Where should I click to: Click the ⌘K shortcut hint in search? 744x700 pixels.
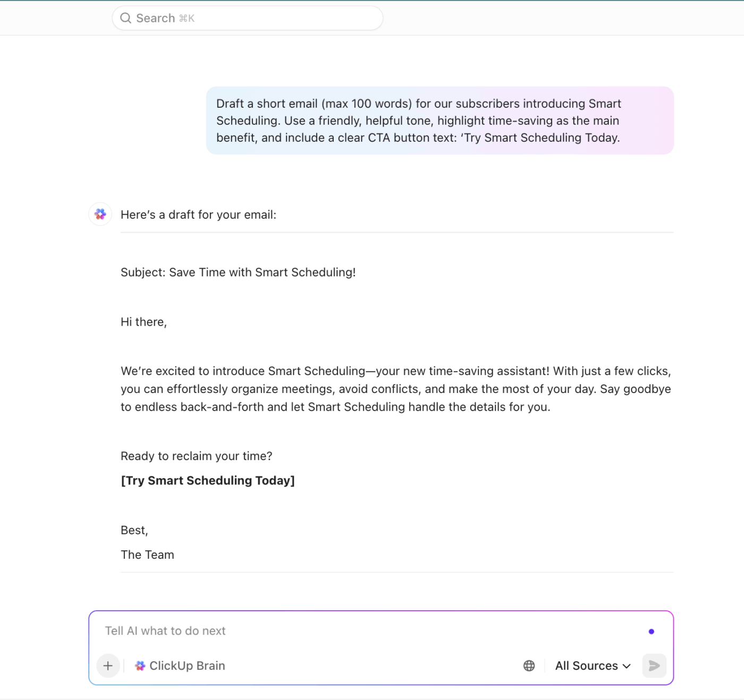tap(187, 19)
